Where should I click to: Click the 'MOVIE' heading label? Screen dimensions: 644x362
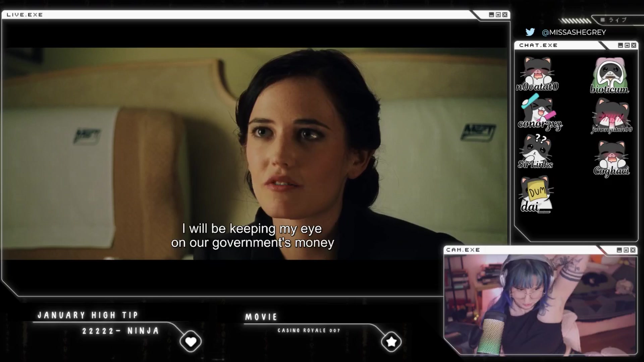[261, 317]
